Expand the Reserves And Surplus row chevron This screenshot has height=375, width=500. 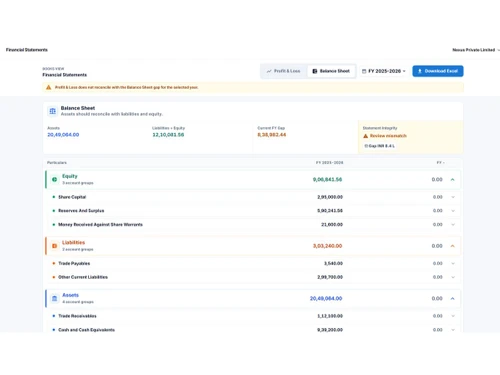453,211
